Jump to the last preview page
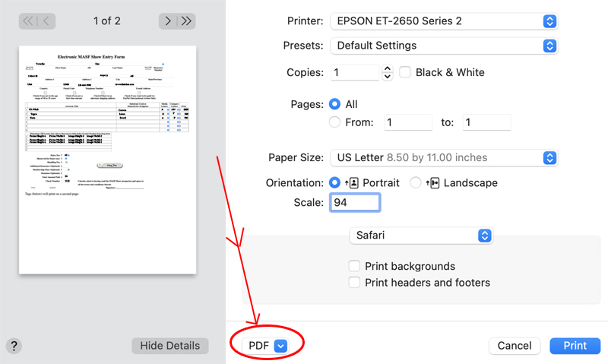 coord(186,21)
